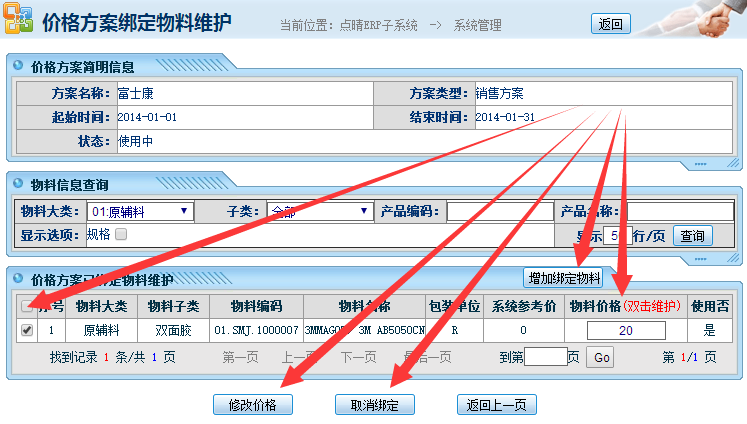Click the 返回 button at top
This screenshot has height=424, width=747.
pos(611,23)
